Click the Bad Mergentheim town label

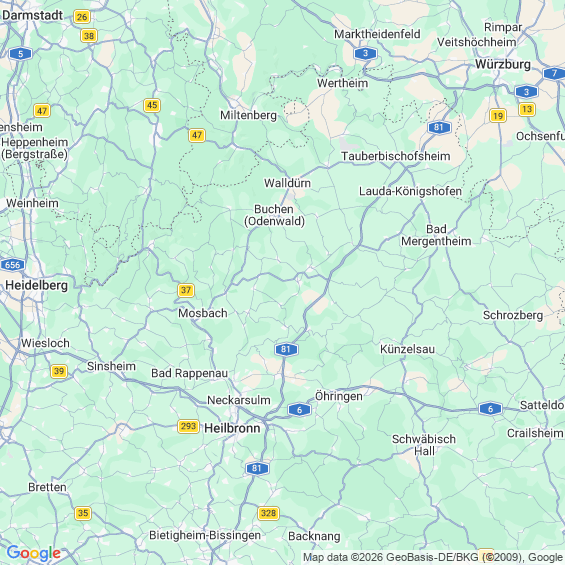point(436,235)
